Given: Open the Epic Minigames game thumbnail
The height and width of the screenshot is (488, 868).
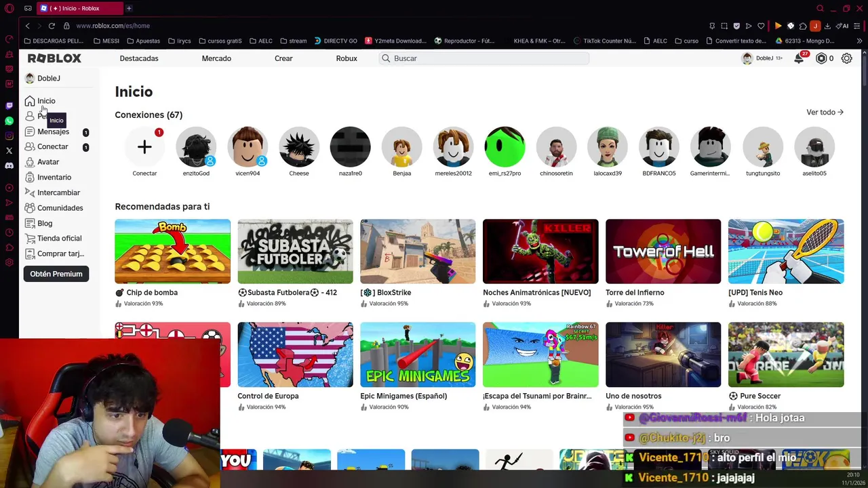Looking at the screenshot, I should coord(418,354).
